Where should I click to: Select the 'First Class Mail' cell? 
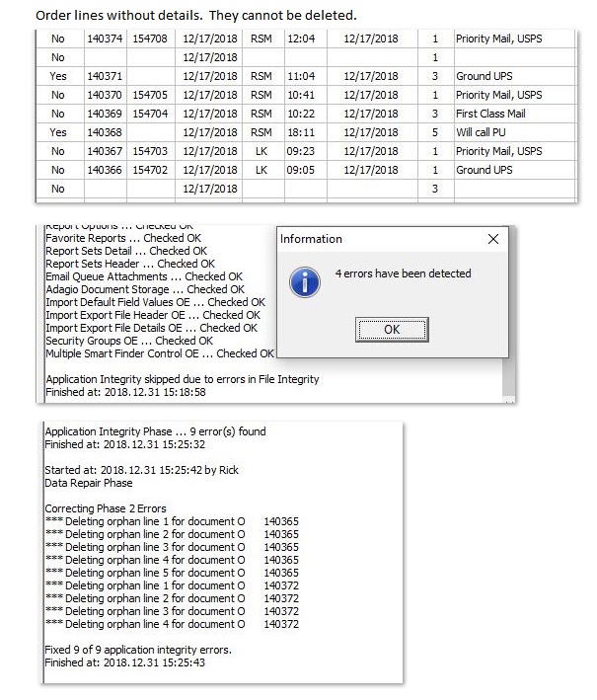pyautogui.click(x=490, y=114)
